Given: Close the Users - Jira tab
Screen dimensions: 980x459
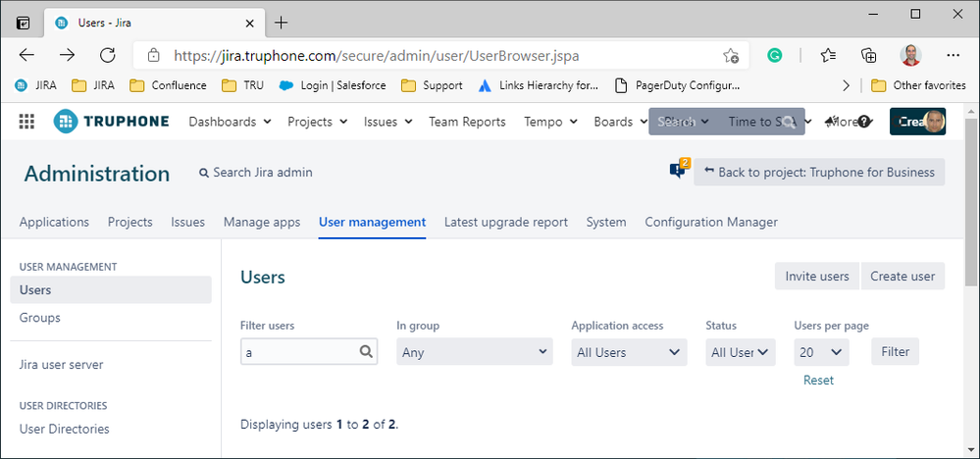Looking at the screenshot, I should pos(249,24).
